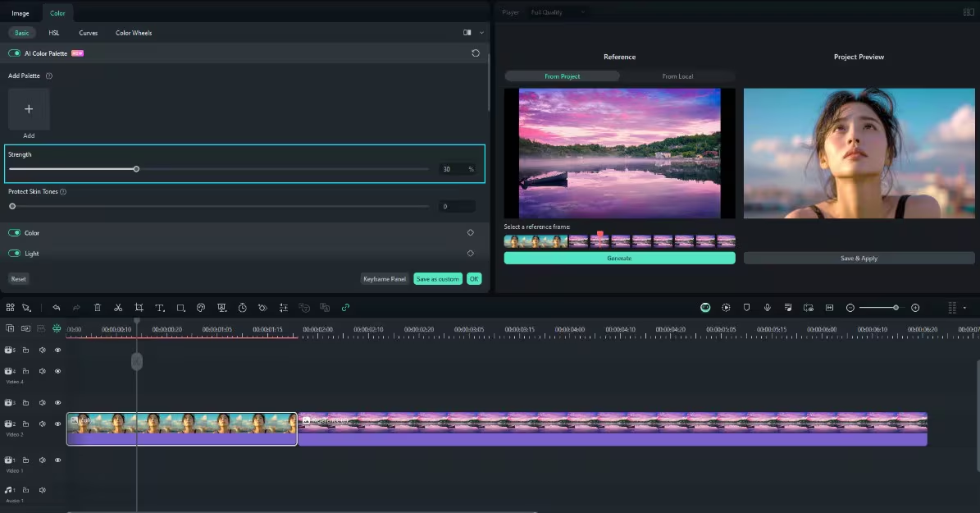Turn off the Light section toggle

15,254
